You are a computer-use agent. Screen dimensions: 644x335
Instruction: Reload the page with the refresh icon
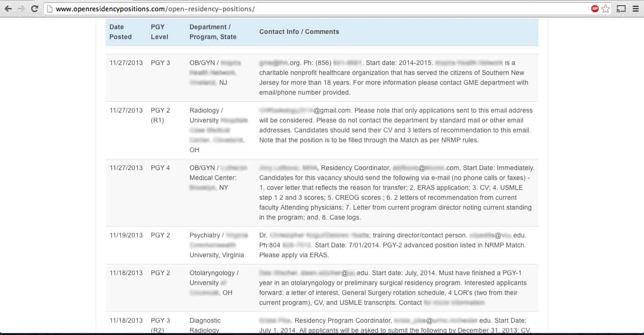click(x=34, y=8)
